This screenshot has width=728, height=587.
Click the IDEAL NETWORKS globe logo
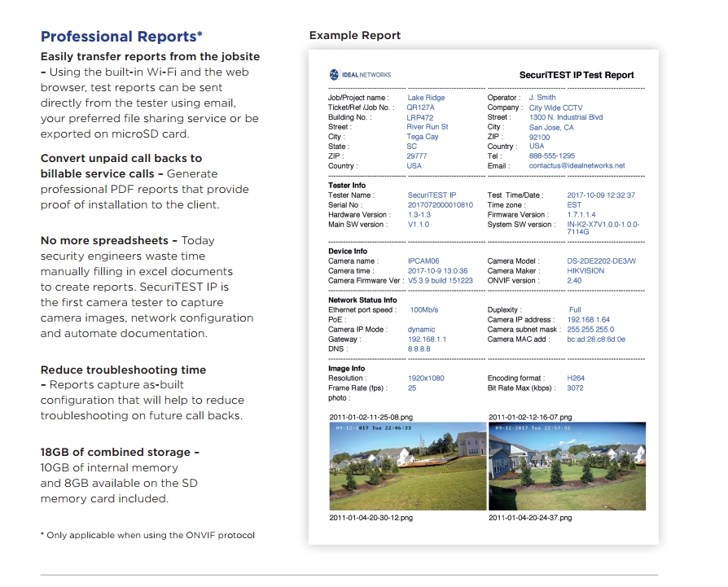pos(334,74)
